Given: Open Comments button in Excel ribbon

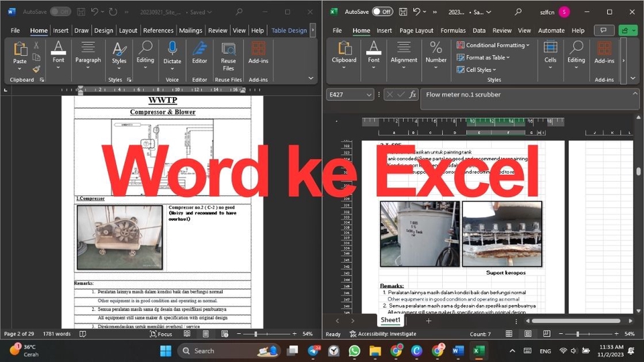Looking at the screenshot, I should 603,30.
